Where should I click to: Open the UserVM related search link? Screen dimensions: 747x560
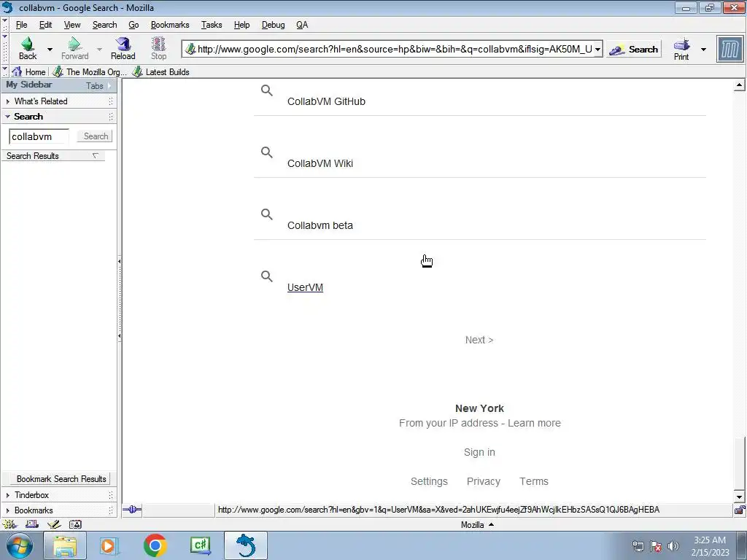point(305,287)
